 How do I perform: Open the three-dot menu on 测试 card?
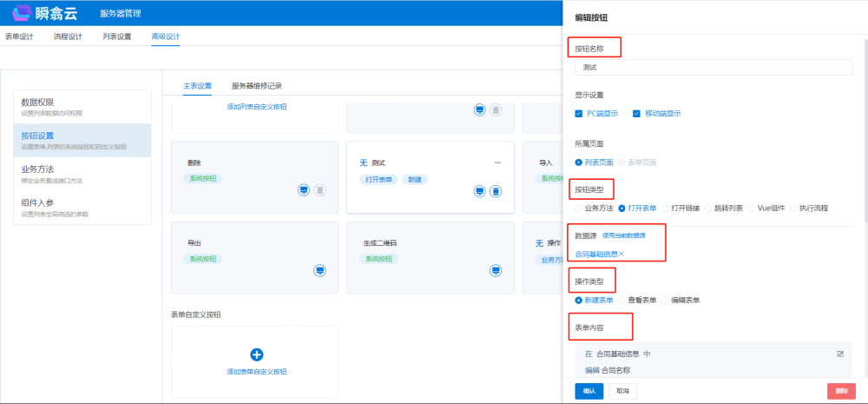point(497,162)
